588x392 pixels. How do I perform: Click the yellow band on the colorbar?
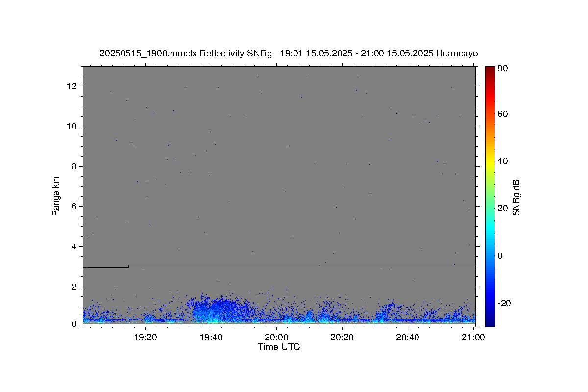[490, 162]
